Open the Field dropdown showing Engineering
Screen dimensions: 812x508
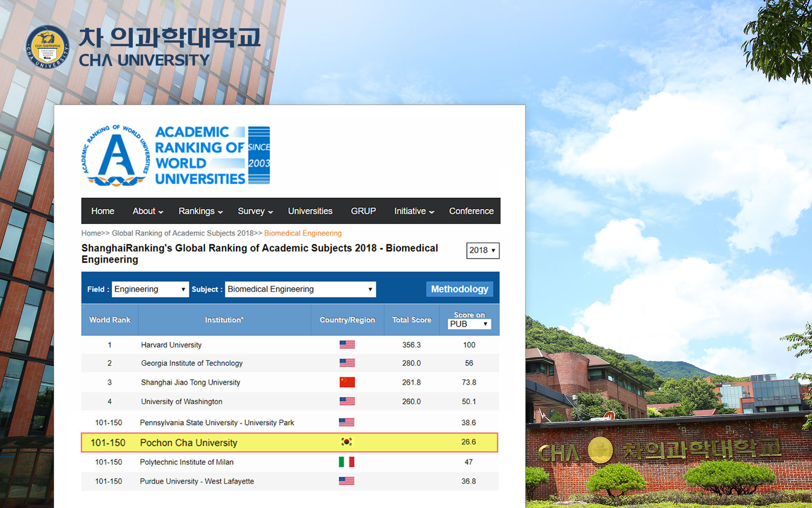coord(150,289)
